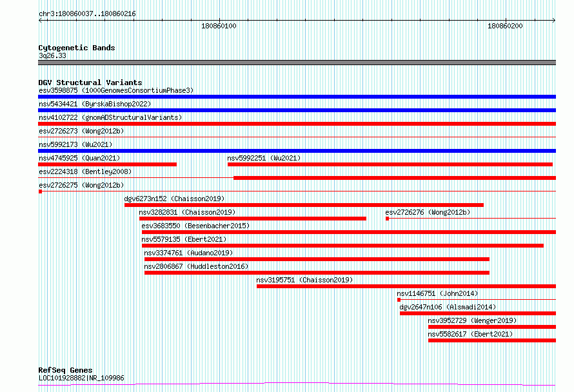Image resolution: width=574 pixels, height=392 pixels.
Task: Select the nsv5579135 (Ebert2021) label
Action: [x=184, y=239]
